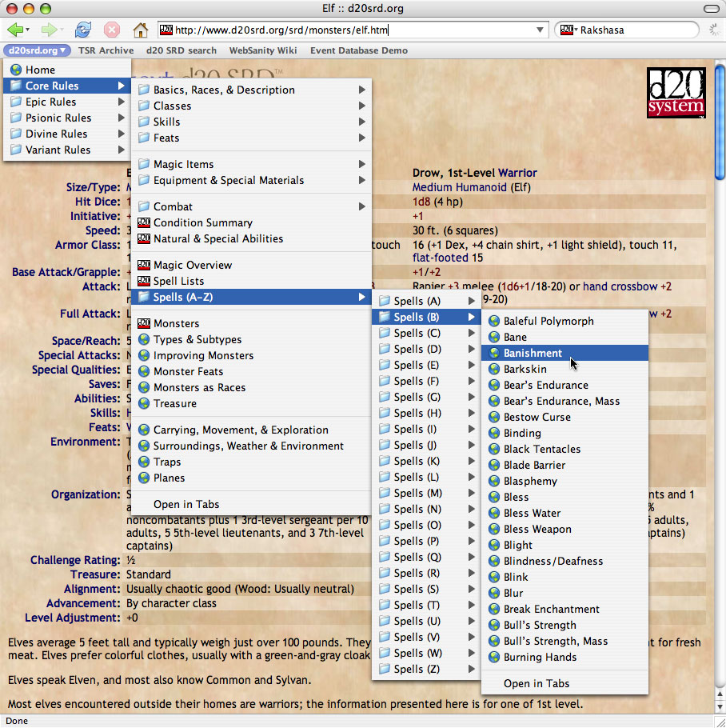Open Bear's Endurance spell page
This screenshot has width=726, height=728.
point(564,386)
